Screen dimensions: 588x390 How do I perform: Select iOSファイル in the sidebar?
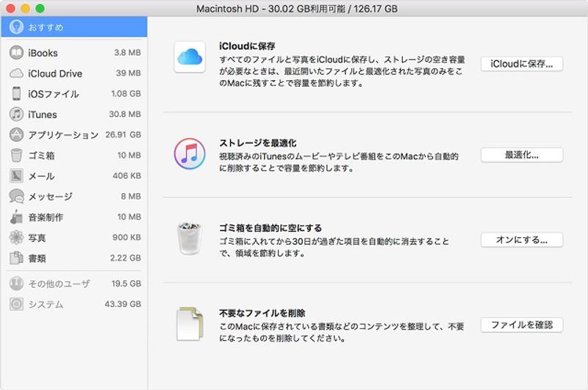click(74, 94)
